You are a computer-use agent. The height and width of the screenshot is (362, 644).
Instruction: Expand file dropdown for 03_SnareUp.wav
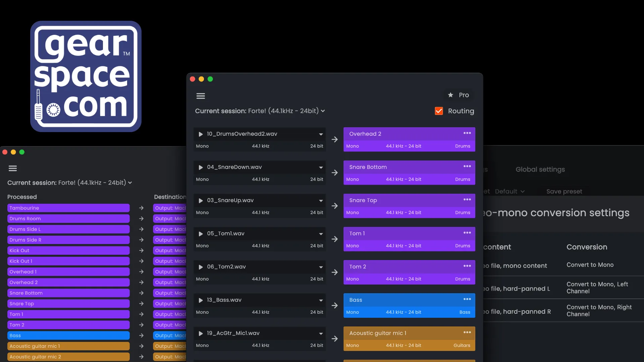(x=321, y=201)
